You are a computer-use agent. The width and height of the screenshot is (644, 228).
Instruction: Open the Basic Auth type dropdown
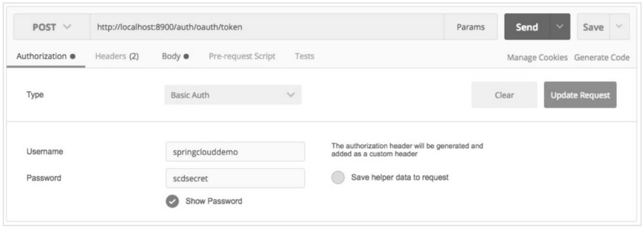point(233,95)
